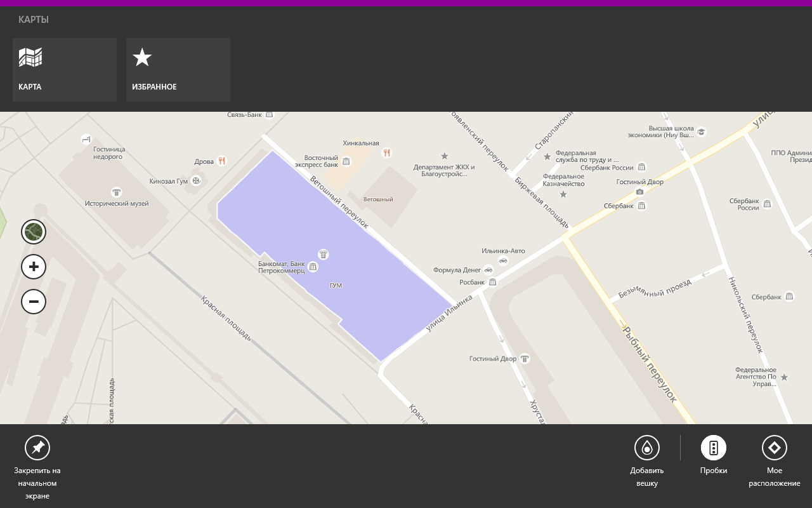Open the Карта tile
812x508 pixels.
64,70
